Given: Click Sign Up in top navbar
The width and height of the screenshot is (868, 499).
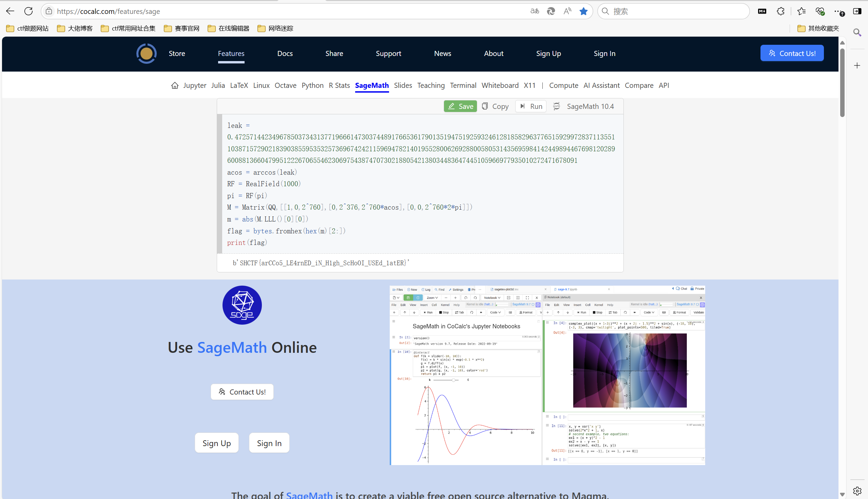Looking at the screenshot, I should coord(548,54).
